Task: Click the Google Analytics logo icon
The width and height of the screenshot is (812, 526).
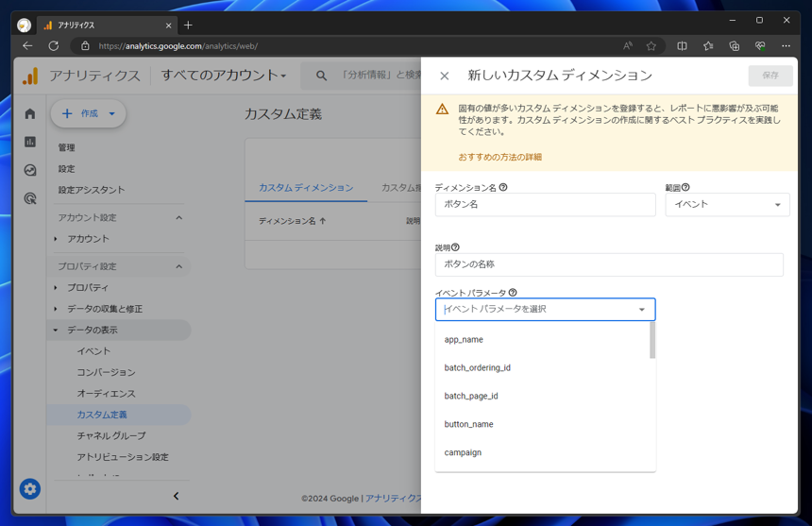Action: point(30,76)
